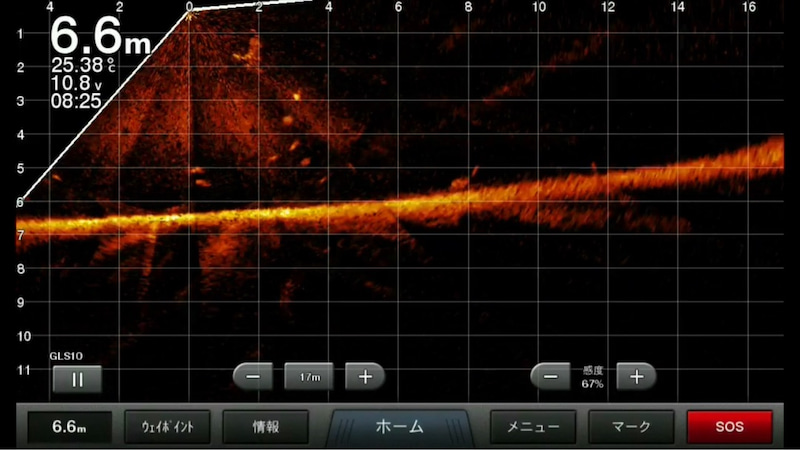Screen dimensions: 800x450
Task: Open the ウェイポイント waypoint screen
Action: pyautogui.click(x=167, y=426)
